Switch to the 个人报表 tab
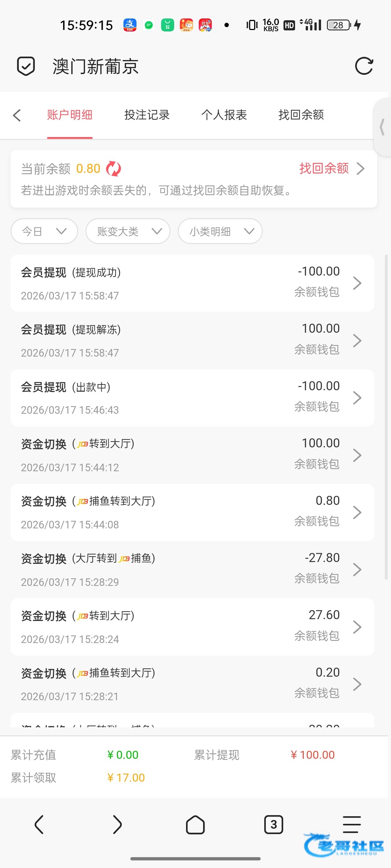Screen dimensions: 391x868 pyautogui.click(x=224, y=115)
